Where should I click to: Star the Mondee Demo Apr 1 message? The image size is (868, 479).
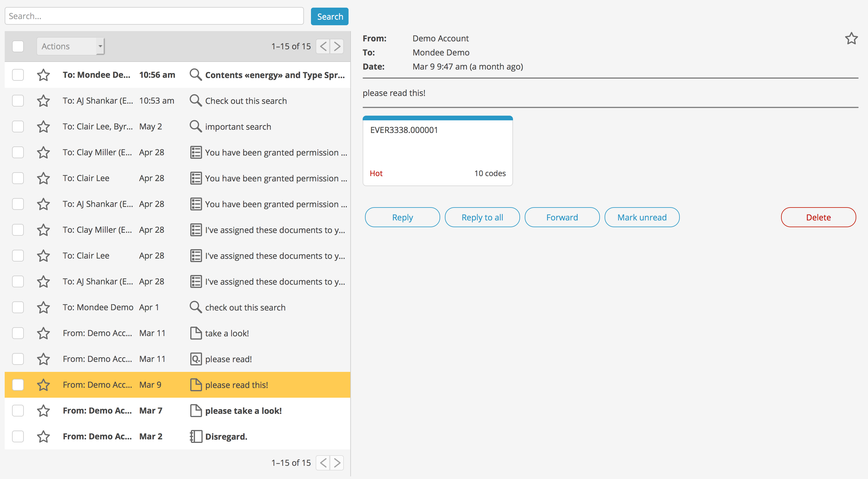pos(43,307)
